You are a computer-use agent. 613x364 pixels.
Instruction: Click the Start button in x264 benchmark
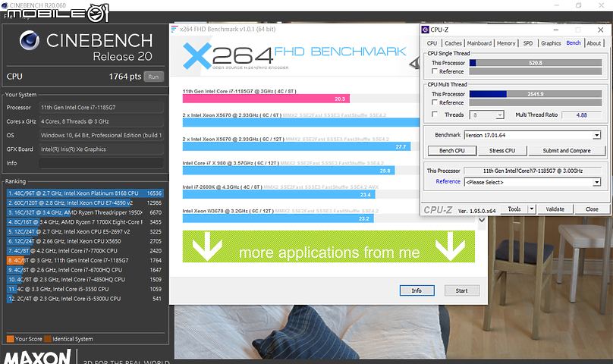click(x=462, y=290)
